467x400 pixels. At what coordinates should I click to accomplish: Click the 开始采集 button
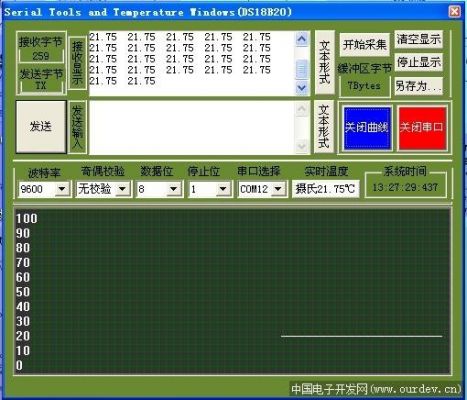(x=364, y=44)
